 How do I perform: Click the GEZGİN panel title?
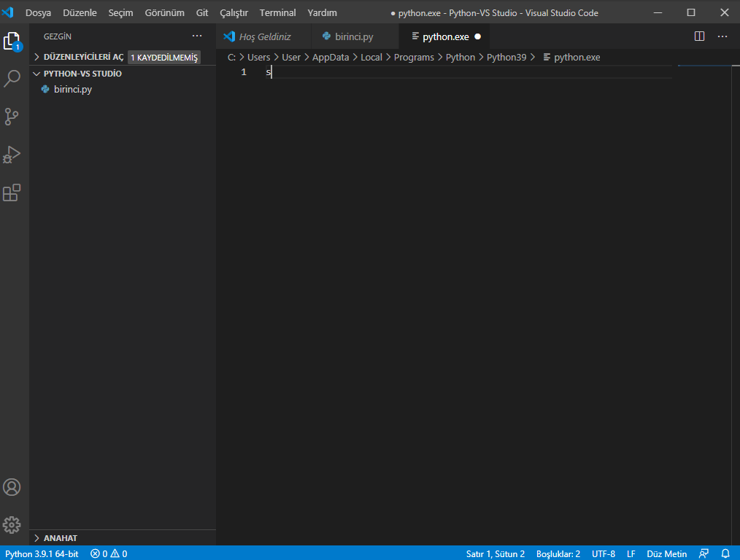tap(58, 36)
